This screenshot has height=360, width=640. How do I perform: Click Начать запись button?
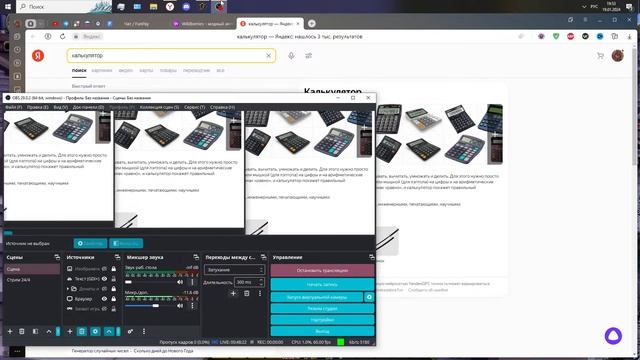pyautogui.click(x=322, y=284)
